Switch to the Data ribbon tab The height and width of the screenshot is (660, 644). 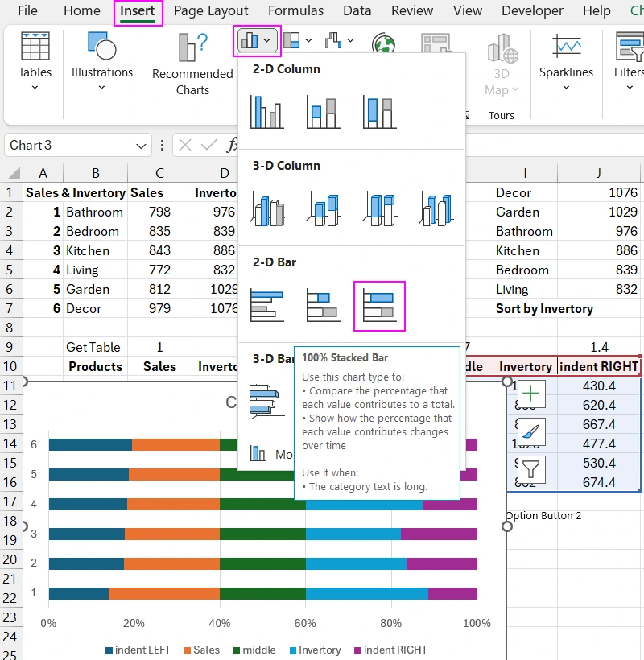(x=357, y=10)
